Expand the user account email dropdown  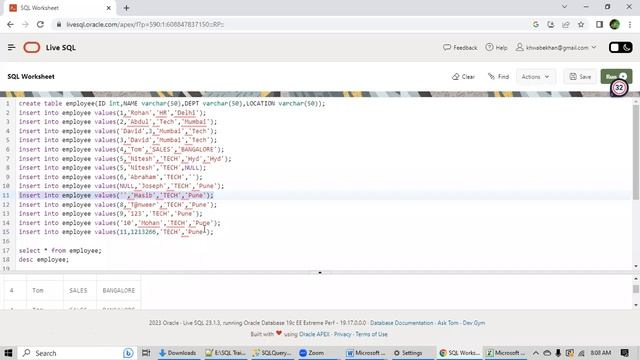tap(556, 47)
